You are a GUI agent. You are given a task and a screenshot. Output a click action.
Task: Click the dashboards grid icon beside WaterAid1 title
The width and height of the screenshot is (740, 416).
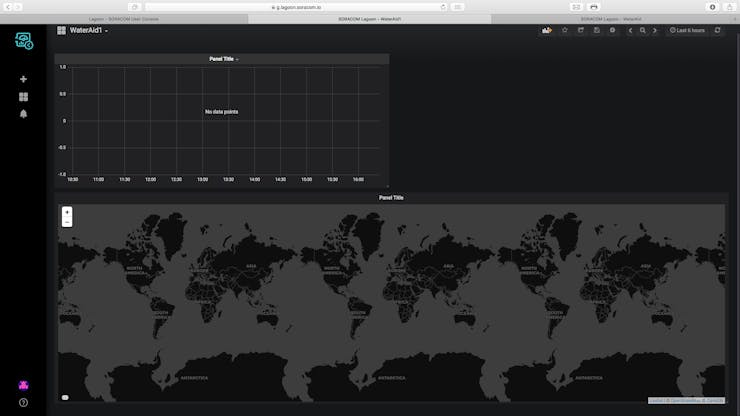click(61, 30)
